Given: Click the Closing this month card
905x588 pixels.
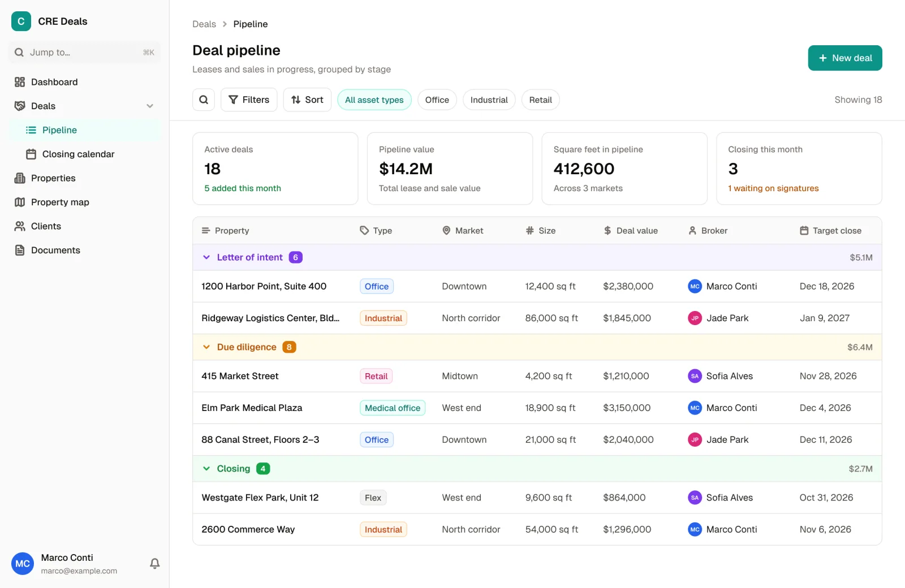Looking at the screenshot, I should [x=799, y=168].
